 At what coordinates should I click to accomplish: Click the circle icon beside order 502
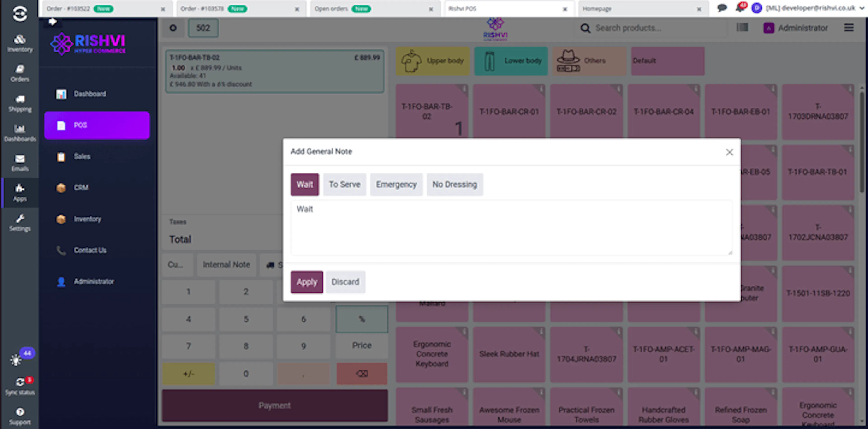[173, 28]
